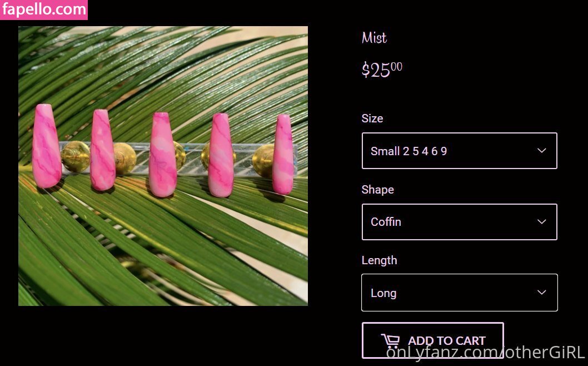Click the Shape label above Coffin
The width and height of the screenshot is (588, 366).
(x=377, y=190)
